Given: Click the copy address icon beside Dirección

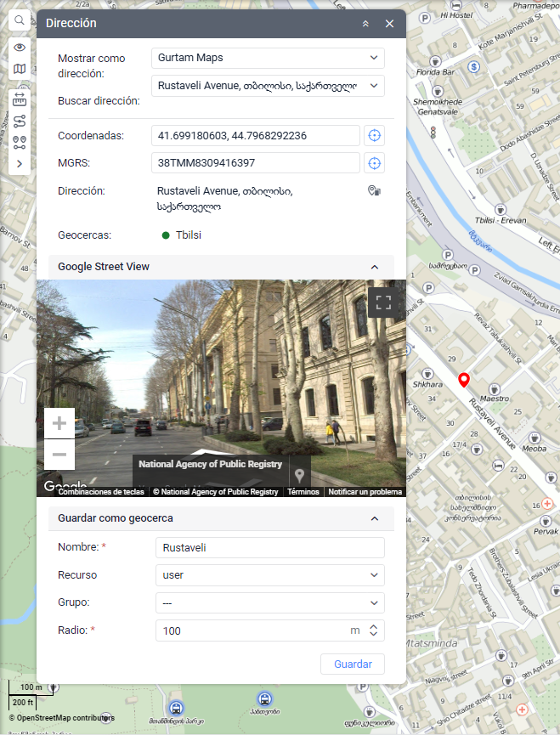Looking at the screenshot, I should point(373,191).
